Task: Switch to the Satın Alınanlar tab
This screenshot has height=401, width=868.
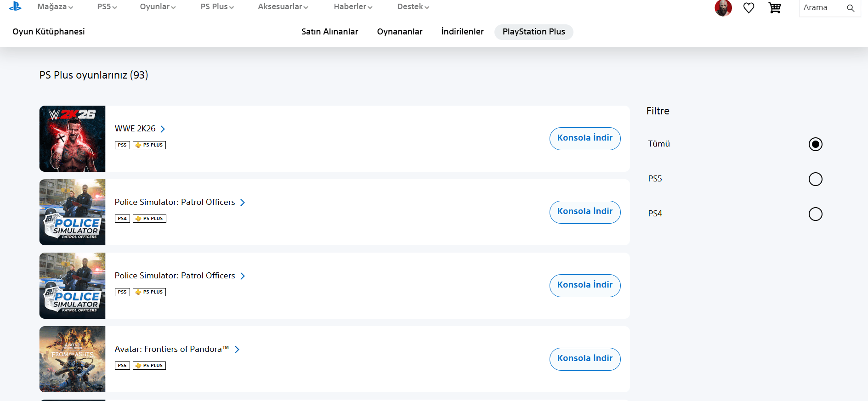Action: (x=329, y=32)
